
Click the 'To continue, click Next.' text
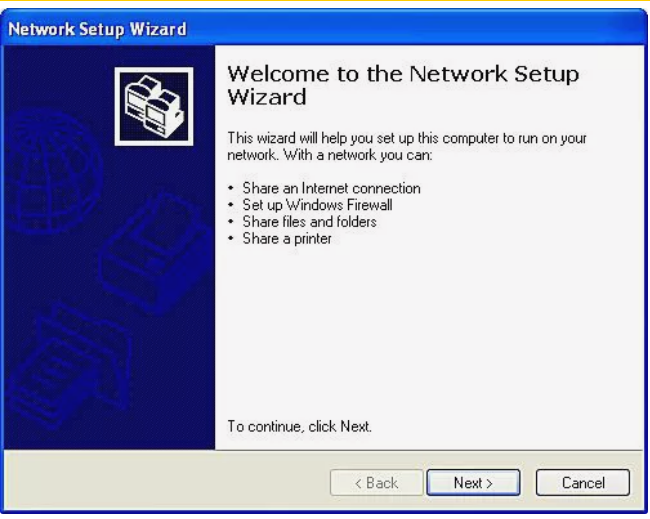299,426
